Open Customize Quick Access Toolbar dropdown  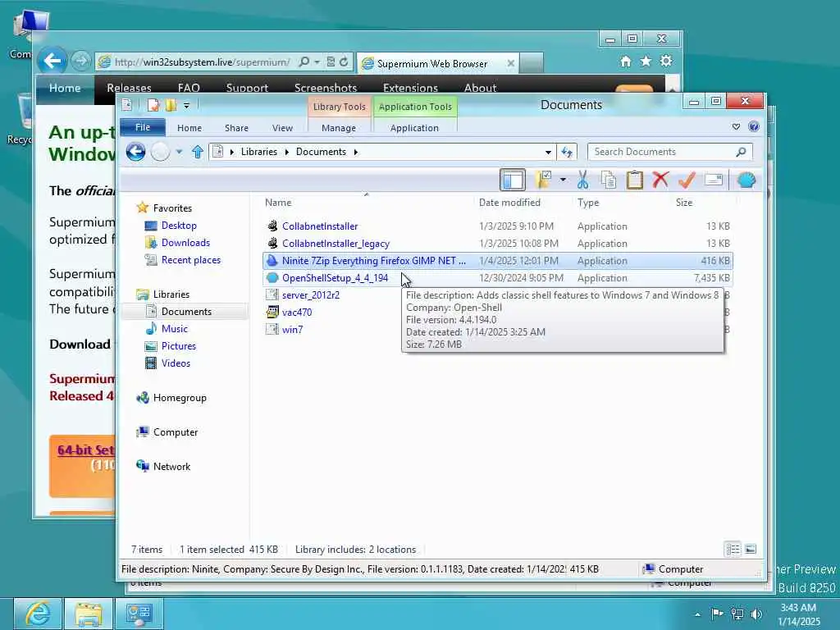[186, 106]
